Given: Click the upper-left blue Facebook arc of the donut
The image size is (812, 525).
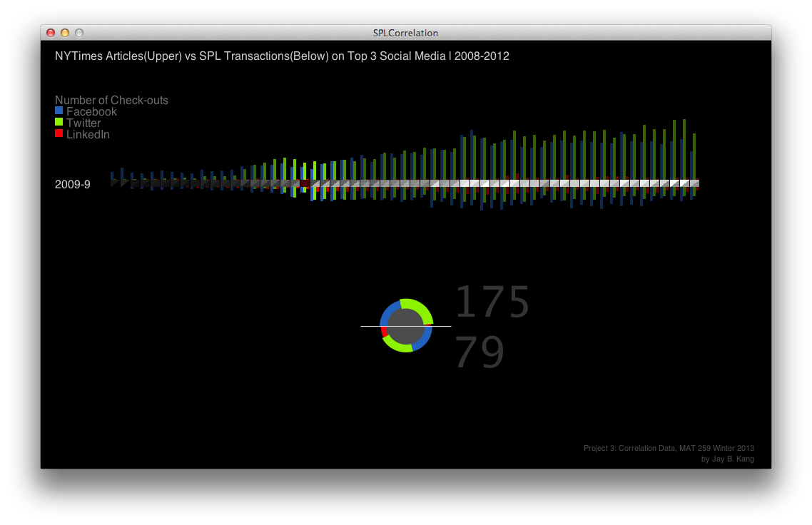Looking at the screenshot, I should pos(389,311).
